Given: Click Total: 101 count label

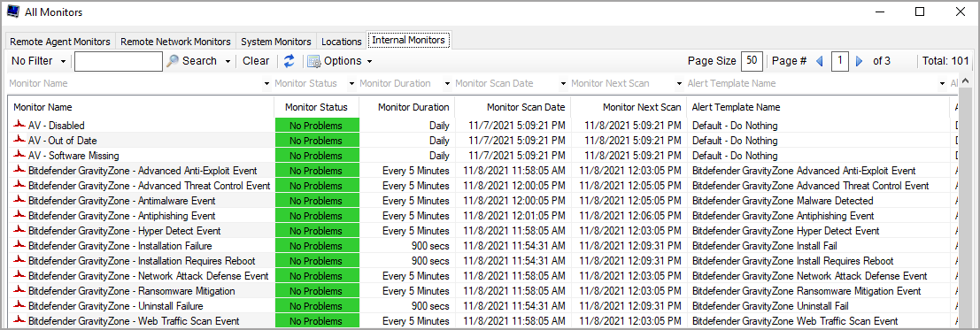Looking at the screenshot, I should [945, 61].
